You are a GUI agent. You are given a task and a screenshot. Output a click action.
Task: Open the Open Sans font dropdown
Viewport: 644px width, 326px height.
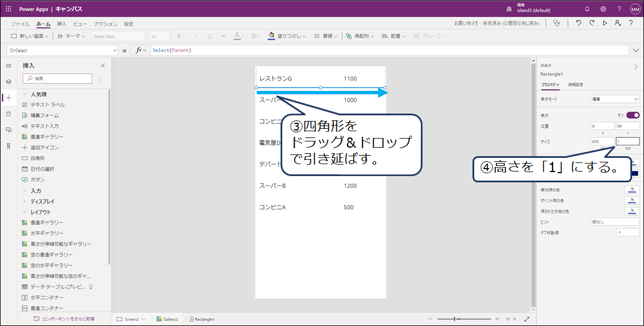tap(118, 36)
